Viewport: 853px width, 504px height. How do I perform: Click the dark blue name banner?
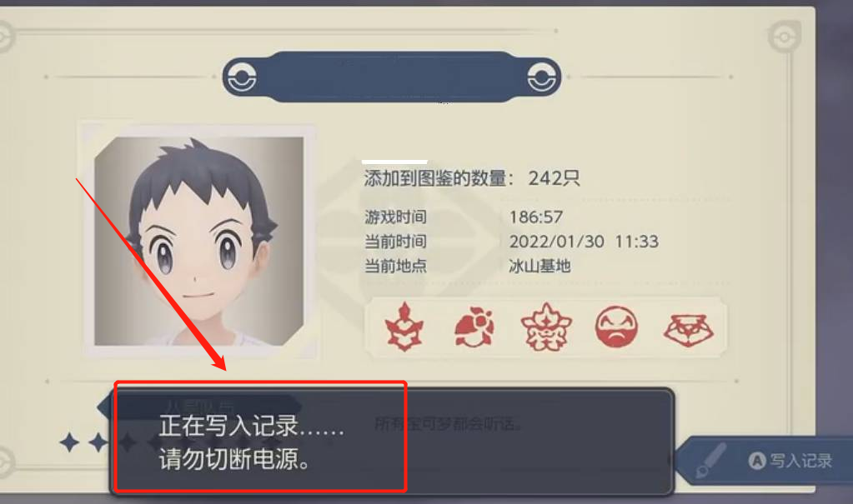point(392,77)
